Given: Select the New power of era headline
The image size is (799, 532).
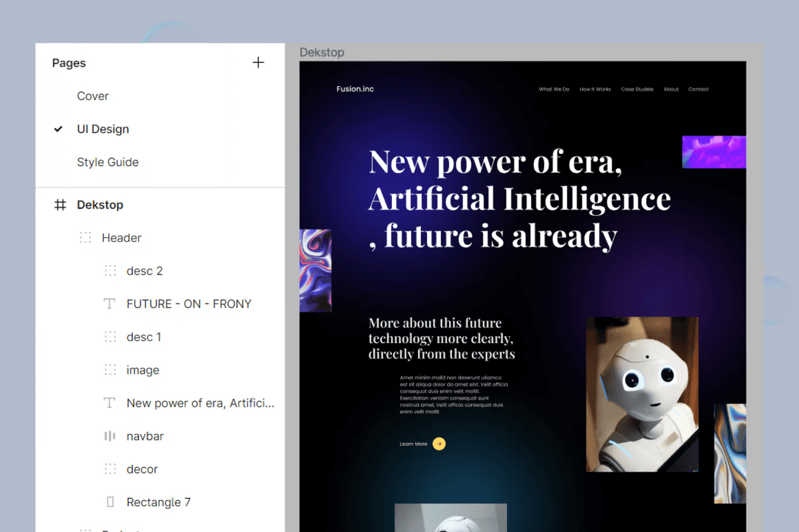Looking at the screenshot, I should 520,199.
